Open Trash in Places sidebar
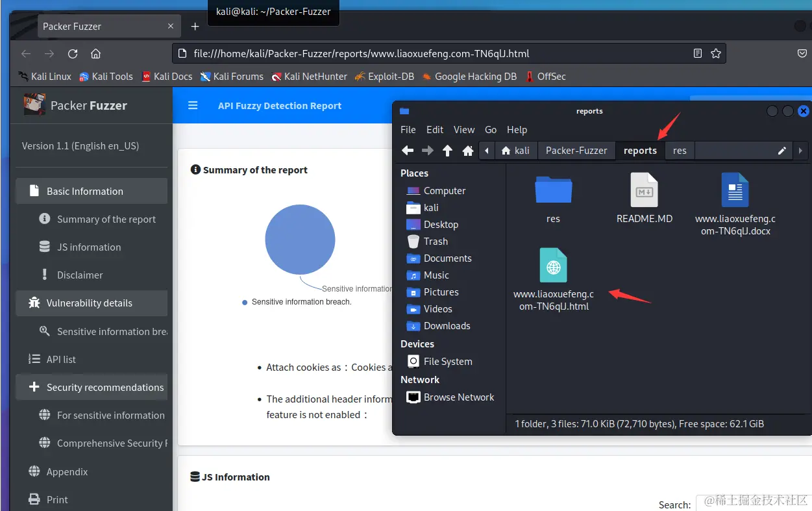812x511 pixels. pyautogui.click(x=427, y=242)
